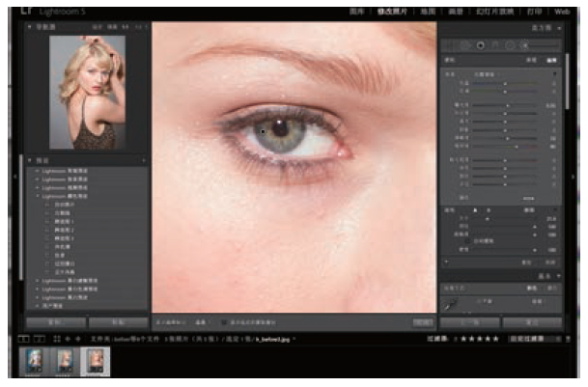Select the Red Eye Correction tool icon
The width and height of the screenshot is (588, 387).
481,45
